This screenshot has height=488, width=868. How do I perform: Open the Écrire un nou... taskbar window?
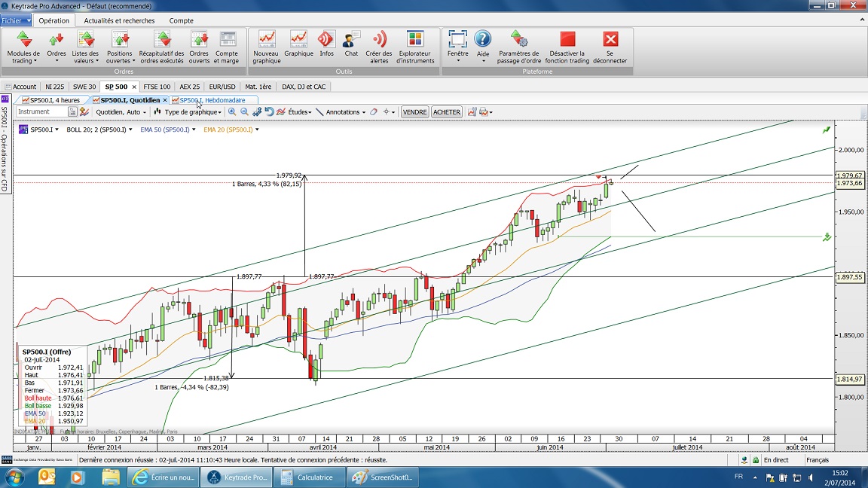click(164, 477)
